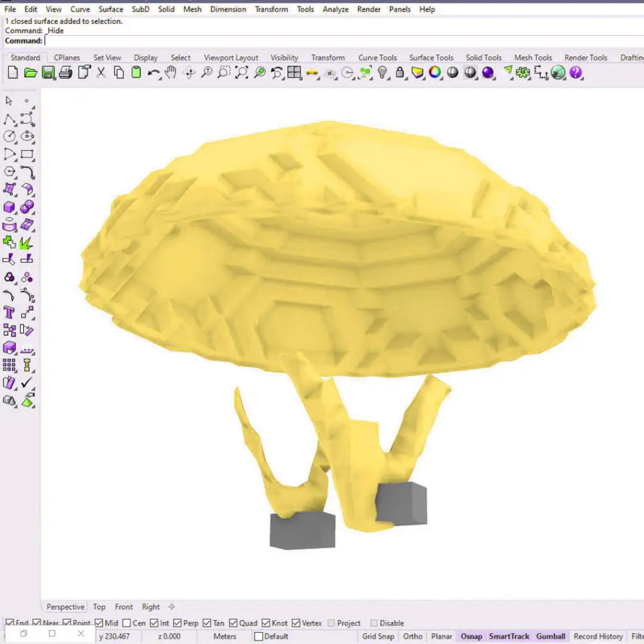Select the Text object tool

[9, 312]
